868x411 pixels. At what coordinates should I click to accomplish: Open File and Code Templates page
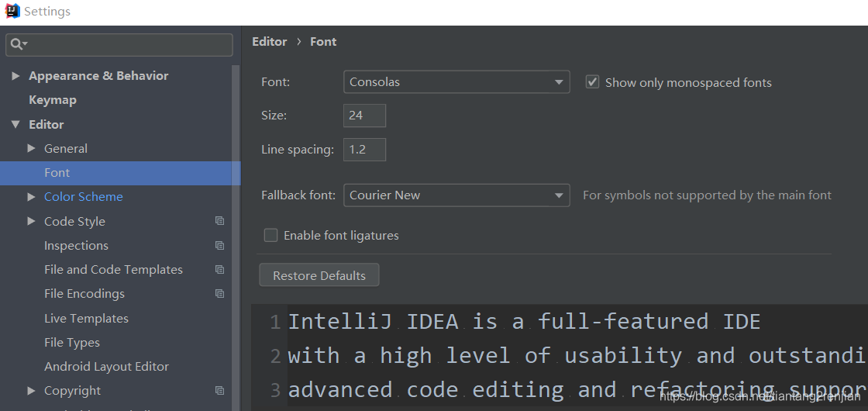pyautogui.click(x=113, y=269)
